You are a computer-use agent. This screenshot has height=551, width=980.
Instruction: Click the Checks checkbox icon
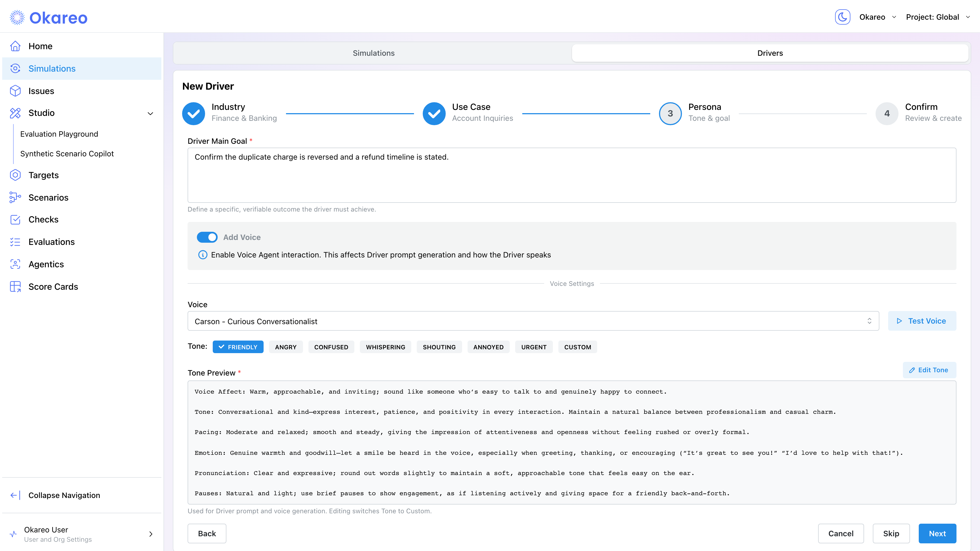click(15, 219)
